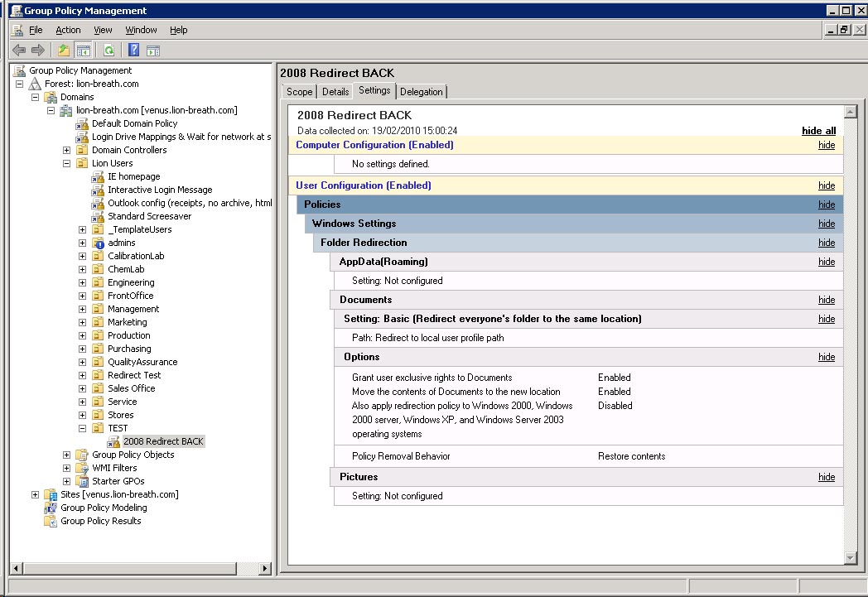This screenshot has height=597, width=868.
Task: Collapse the Lion Users OU
Action: coord(66,164)
